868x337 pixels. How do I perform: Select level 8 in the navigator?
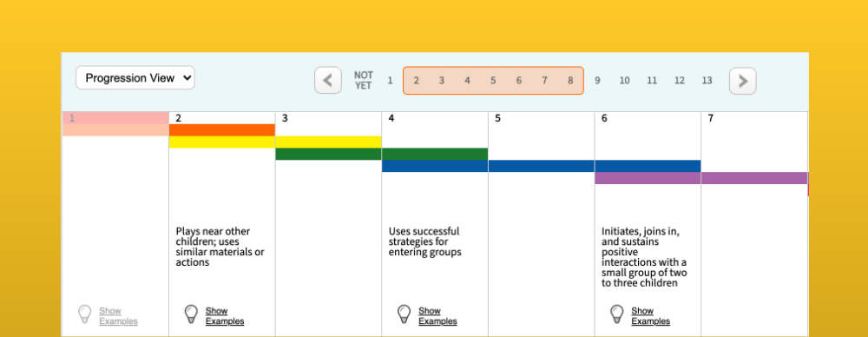pos(570,81)
